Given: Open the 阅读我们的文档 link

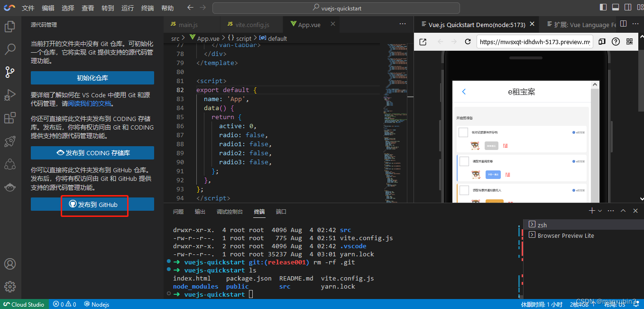Looking at the screenshot, I should 90,103.
